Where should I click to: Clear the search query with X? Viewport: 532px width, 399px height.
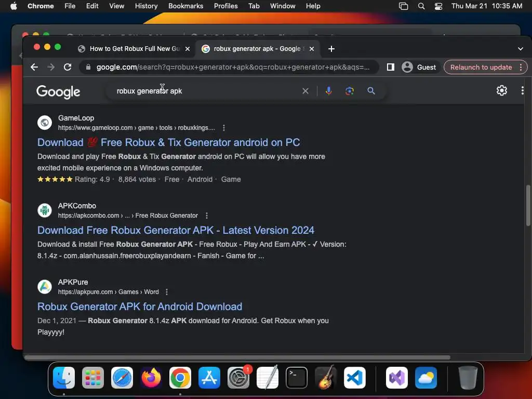[305, 91]
